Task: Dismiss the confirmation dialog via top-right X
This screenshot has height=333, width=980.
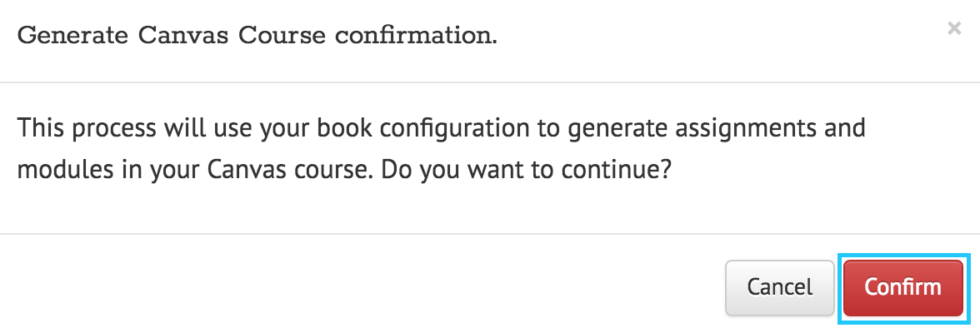Action: click(953, 28)
